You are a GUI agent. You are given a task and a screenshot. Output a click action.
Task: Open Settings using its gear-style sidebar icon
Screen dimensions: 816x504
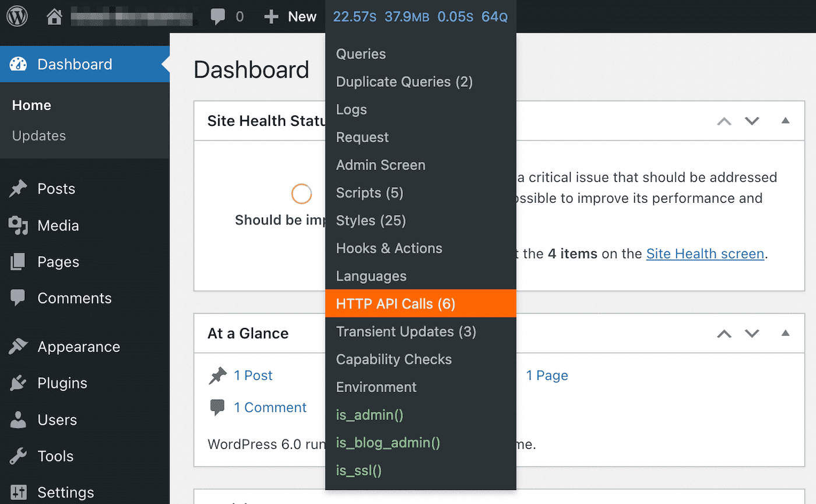pyautogui.click(x=20, y=492)
